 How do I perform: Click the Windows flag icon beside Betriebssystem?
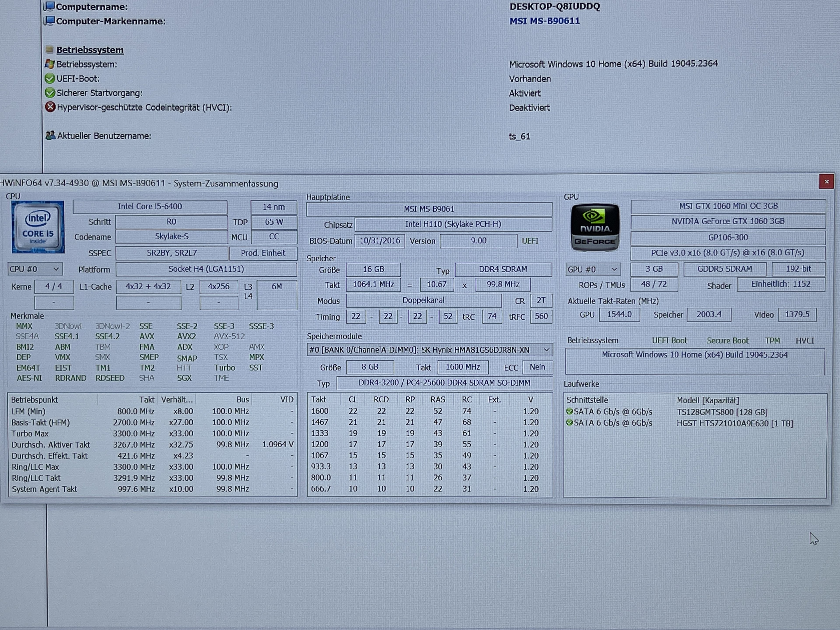click(50, 64)
